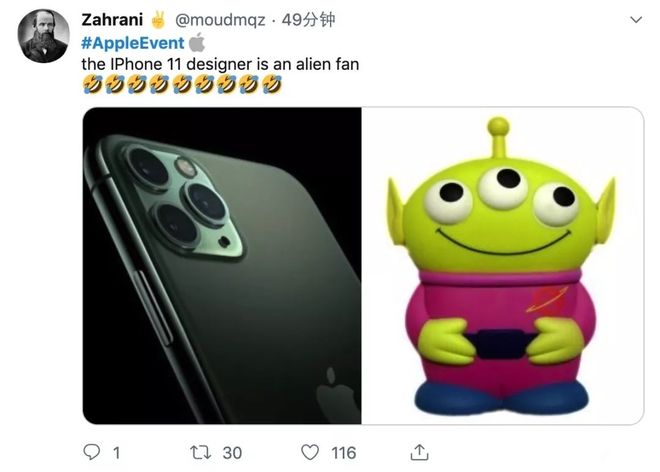Open the share upload icon
This screenshot has height=472, width=660.
point(419,452)
